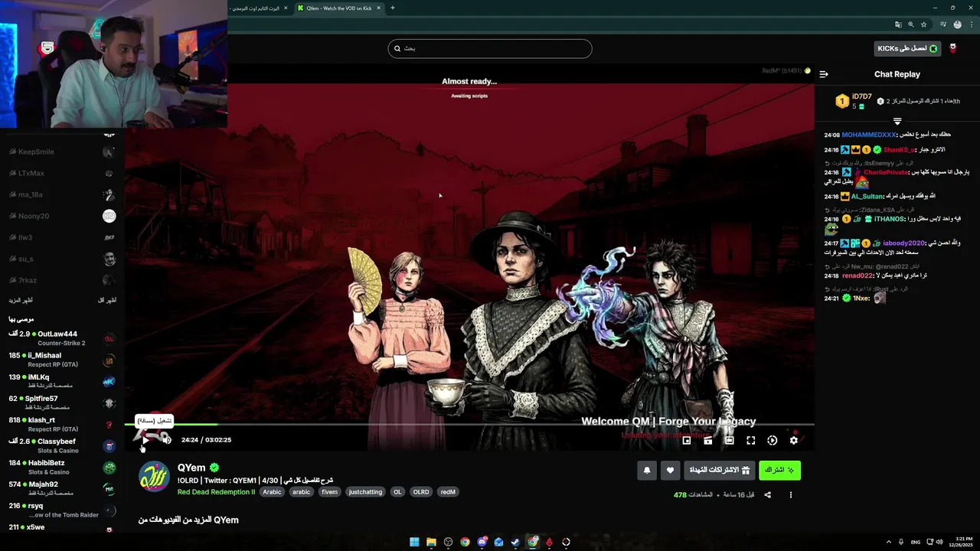Seek on the video progress bar
The image size is (980, 551).
pyautogui.click(x=469, y=424)
